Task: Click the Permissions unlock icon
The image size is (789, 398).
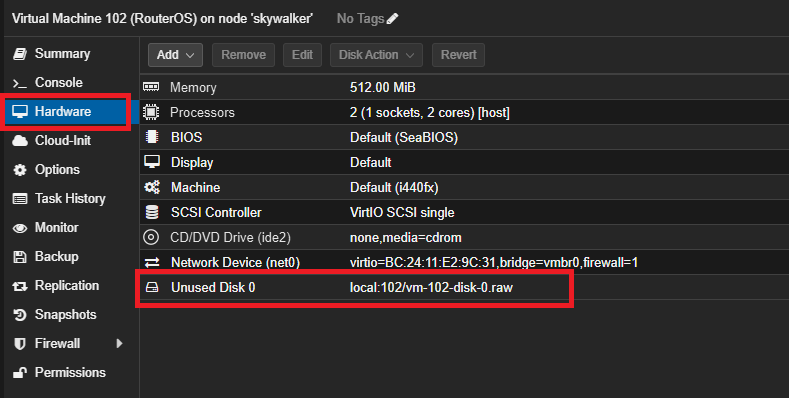Action: tap(20, 373)
